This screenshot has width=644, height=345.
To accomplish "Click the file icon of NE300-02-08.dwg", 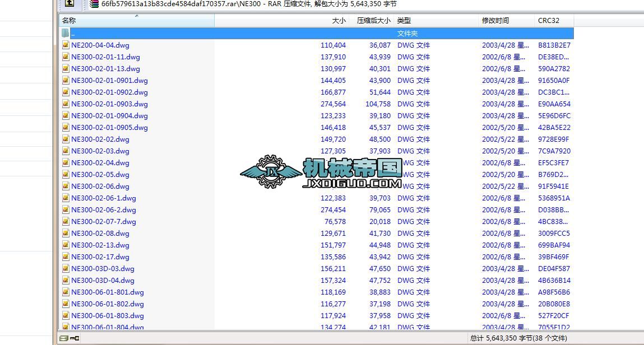I will (x=66, y=234).
